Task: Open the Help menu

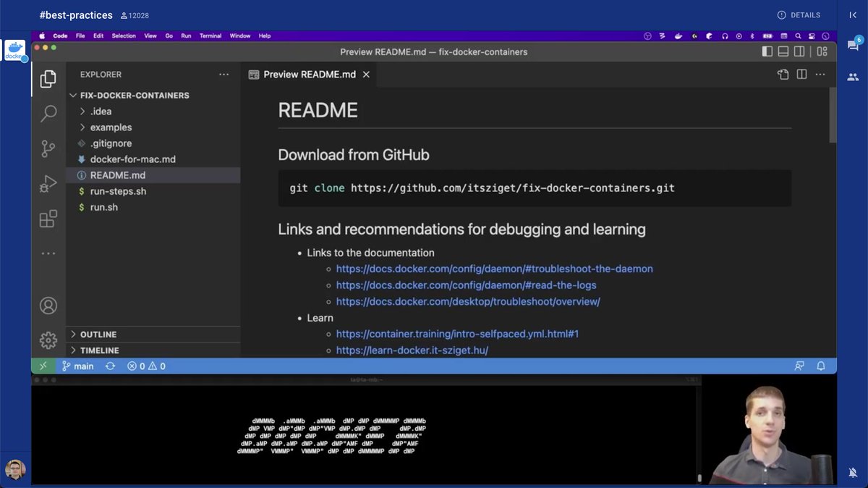Action: (x=265, y=35)
